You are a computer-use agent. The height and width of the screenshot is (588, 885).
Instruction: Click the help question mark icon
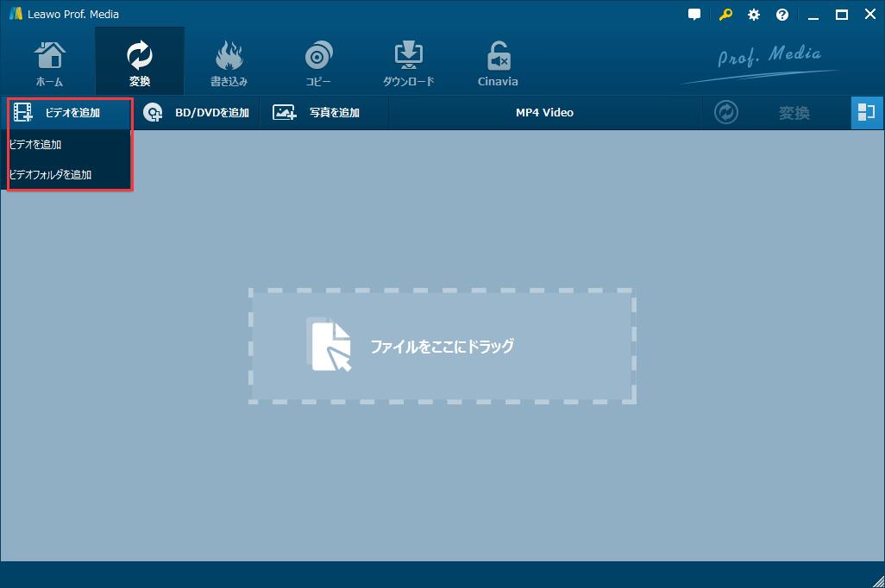[781, 14]
